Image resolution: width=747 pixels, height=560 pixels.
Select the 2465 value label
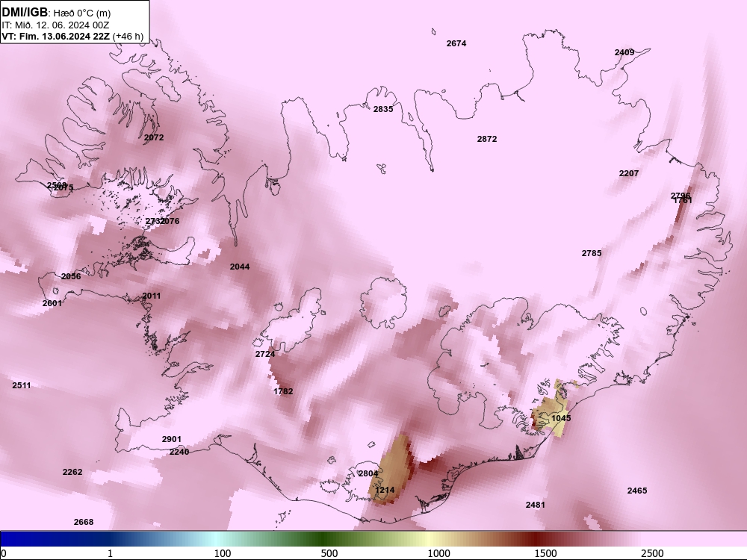tap(637, 491)
